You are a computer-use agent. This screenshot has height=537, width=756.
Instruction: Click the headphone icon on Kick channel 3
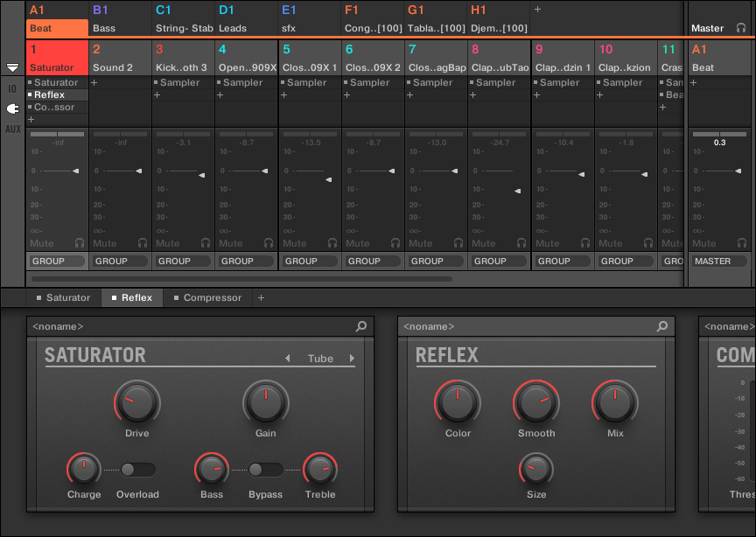(x=206, y=243)
